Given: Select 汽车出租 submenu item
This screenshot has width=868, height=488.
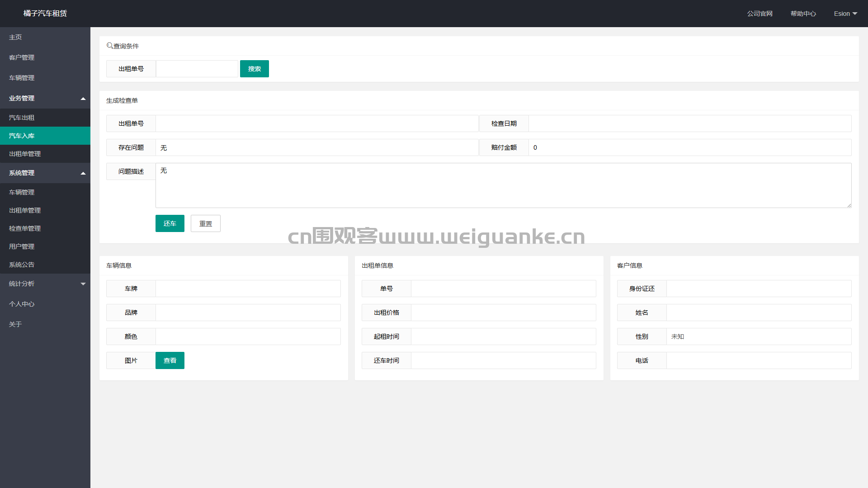Looking at the screenshot, I should coord(45,118).
